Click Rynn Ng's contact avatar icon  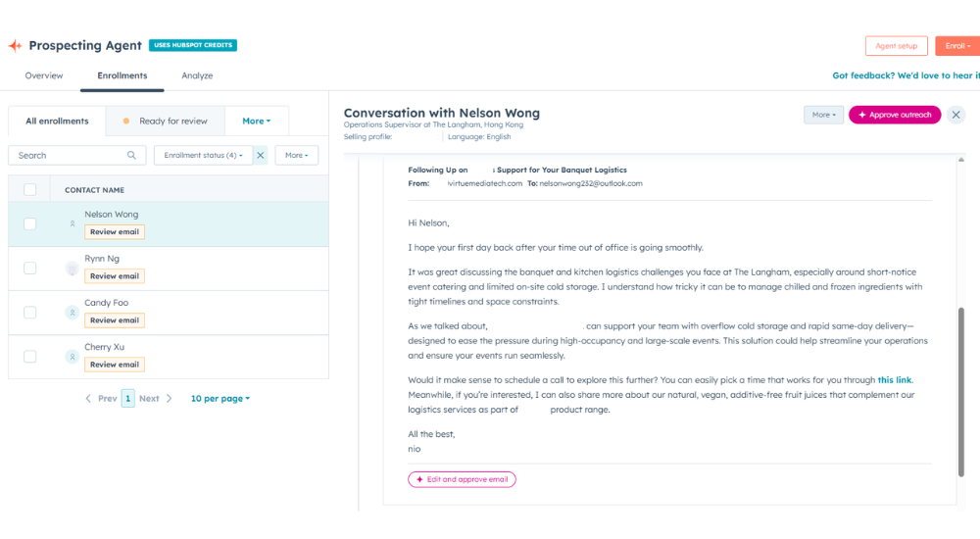72,269
